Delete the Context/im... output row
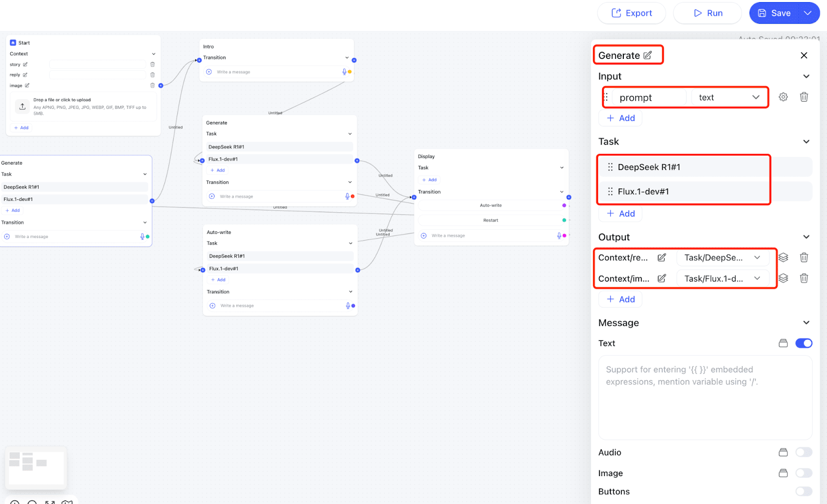This screenshot has width=827, height=504. [804, 278]
